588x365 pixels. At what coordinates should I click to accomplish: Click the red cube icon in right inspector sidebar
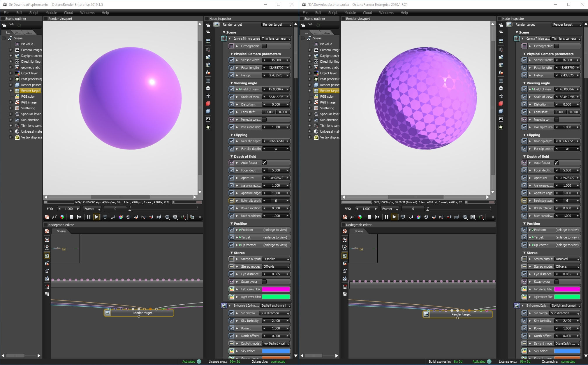pos(501,103)
